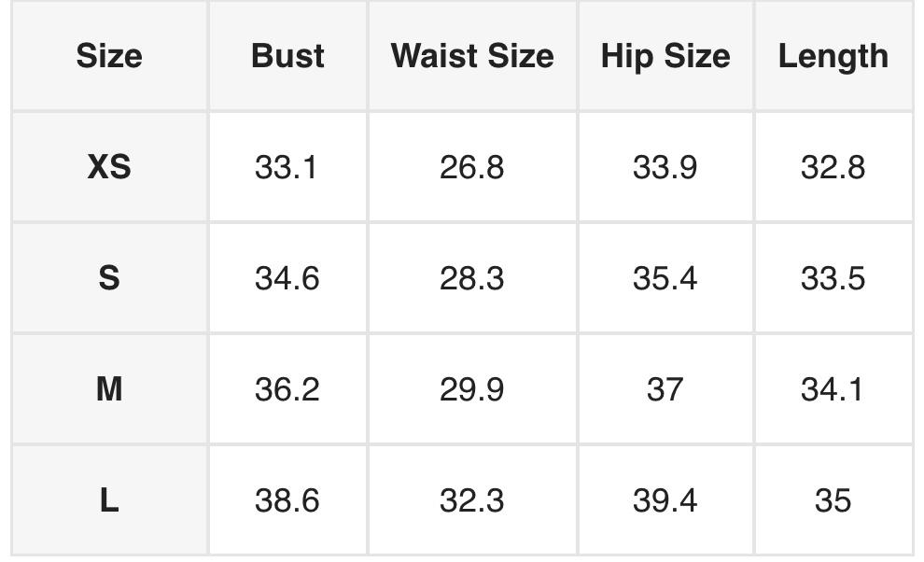Viewport: 924px width, 562px height.
Task: Select the Waist Size header cell
Action: [472, 56]
